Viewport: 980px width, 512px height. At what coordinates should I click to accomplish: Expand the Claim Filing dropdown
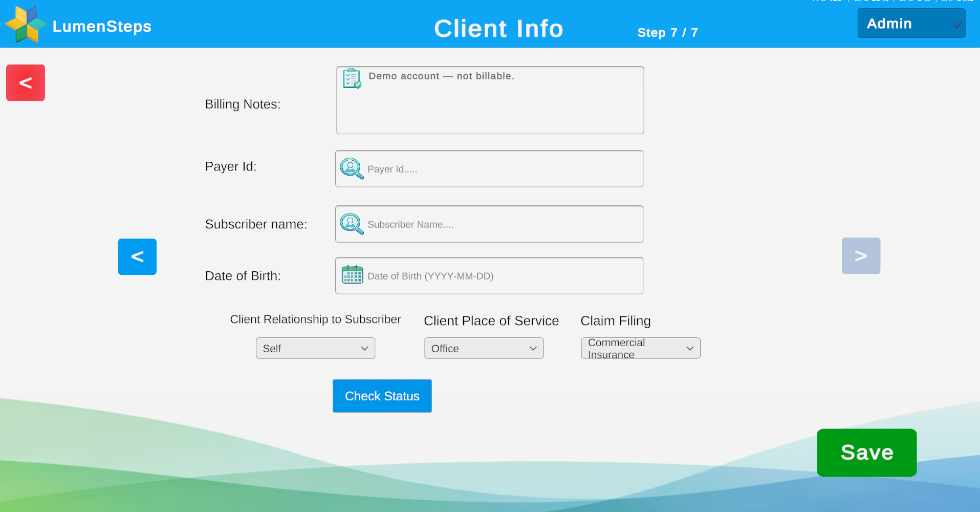pos(640,348)
